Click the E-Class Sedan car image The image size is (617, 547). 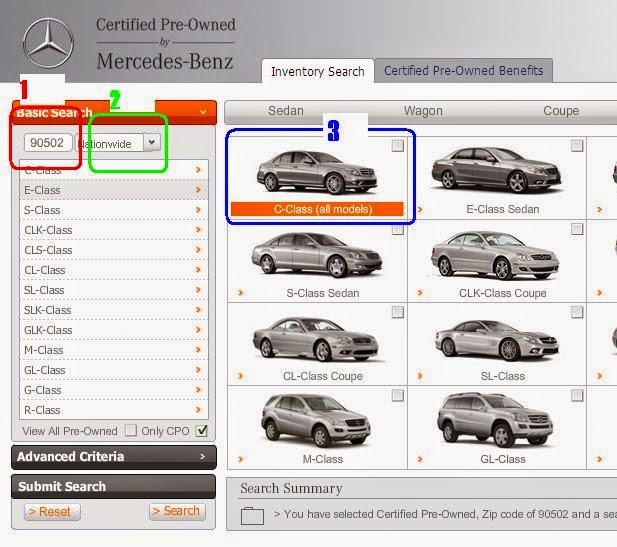coord(497,170)
